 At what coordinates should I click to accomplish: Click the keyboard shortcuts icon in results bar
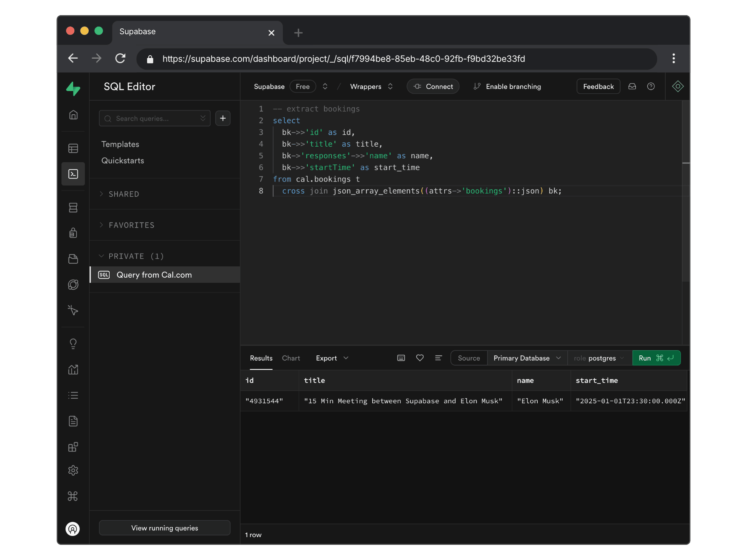tap(401, 358)
